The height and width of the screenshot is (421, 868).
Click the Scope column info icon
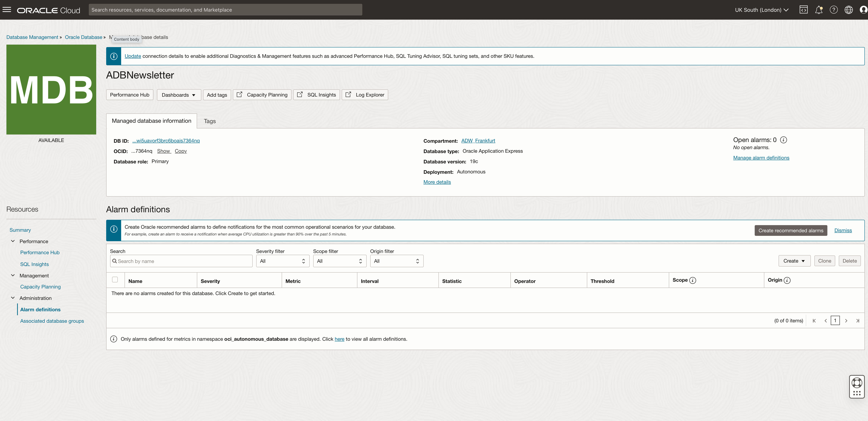(693, 280)
